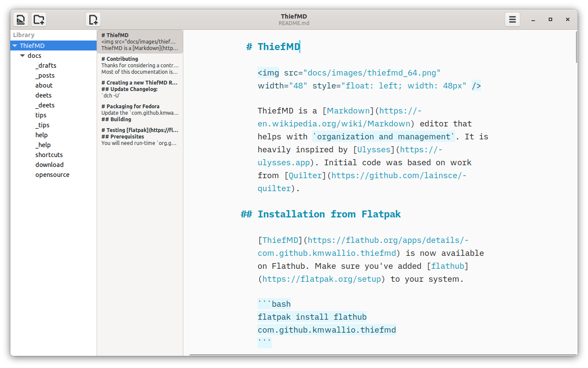Open the Testing flatpak sheet
The width and height of the screenshot is (588, 368).
[x=140, y=136]
